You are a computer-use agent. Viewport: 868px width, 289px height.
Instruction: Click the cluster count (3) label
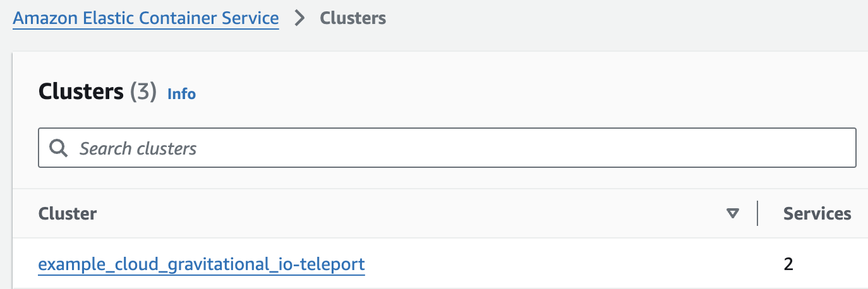coord(143,92)
